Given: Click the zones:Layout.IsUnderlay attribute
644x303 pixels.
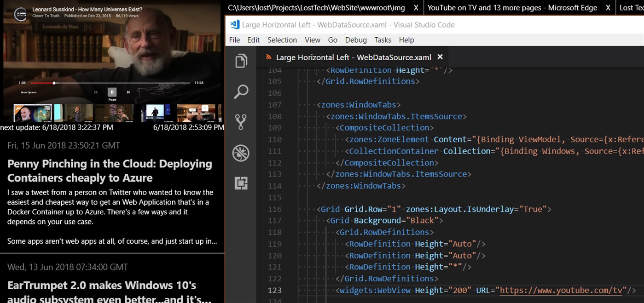Looking at the screenshot, I should click(476, 209).
